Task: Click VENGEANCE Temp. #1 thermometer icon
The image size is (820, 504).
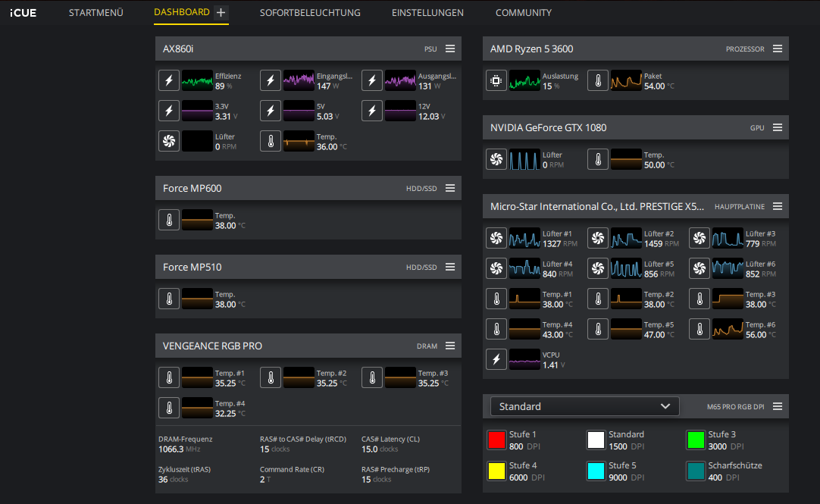Action: [169, 378]
